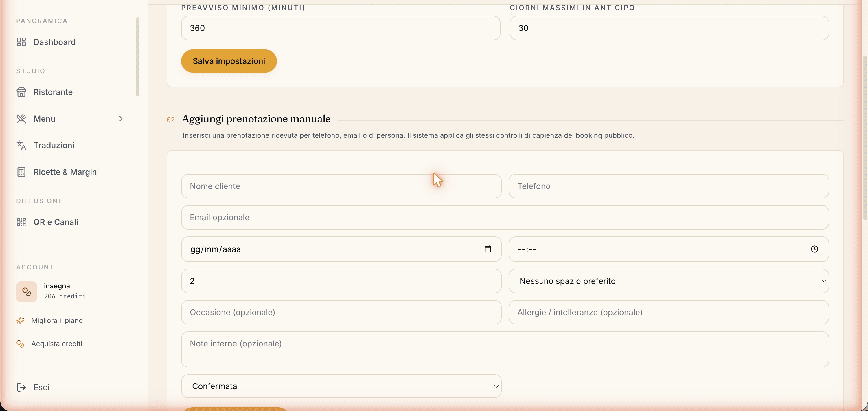Screen dimensions: 868x411
Task: Click the Note interne textarea
Action: pyautogui.click(x=505, y=349)
